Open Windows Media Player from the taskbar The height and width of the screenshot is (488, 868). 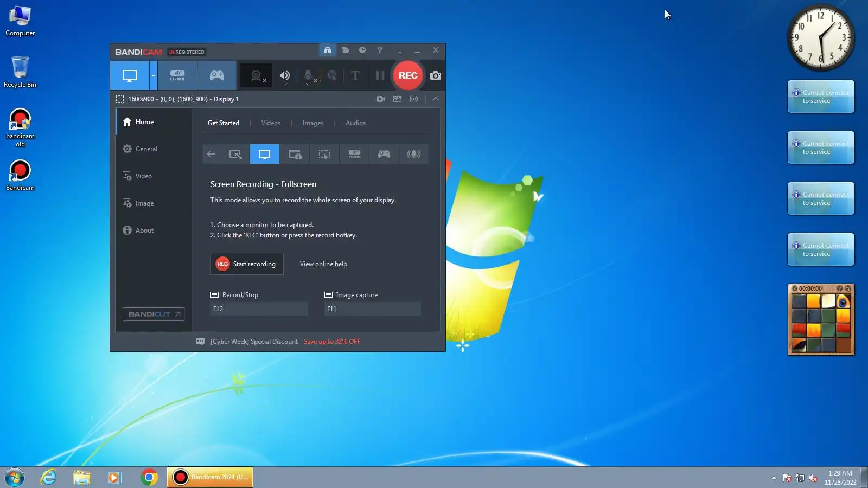coord(114,477)
